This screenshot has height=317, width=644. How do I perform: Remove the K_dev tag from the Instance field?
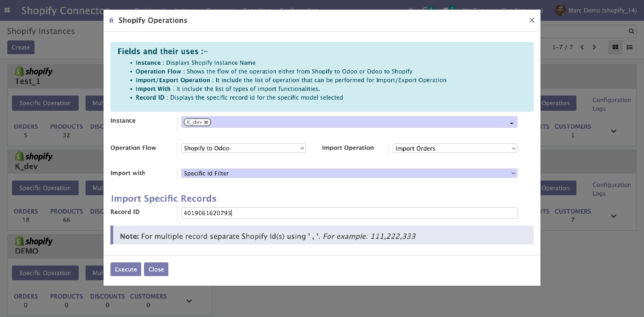pyautogui.click(x=207, y=122)
